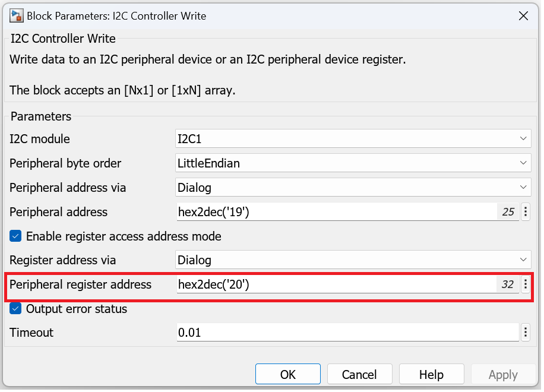
Task: Click the character count badge showing 25
Action: tap(508, 212)
